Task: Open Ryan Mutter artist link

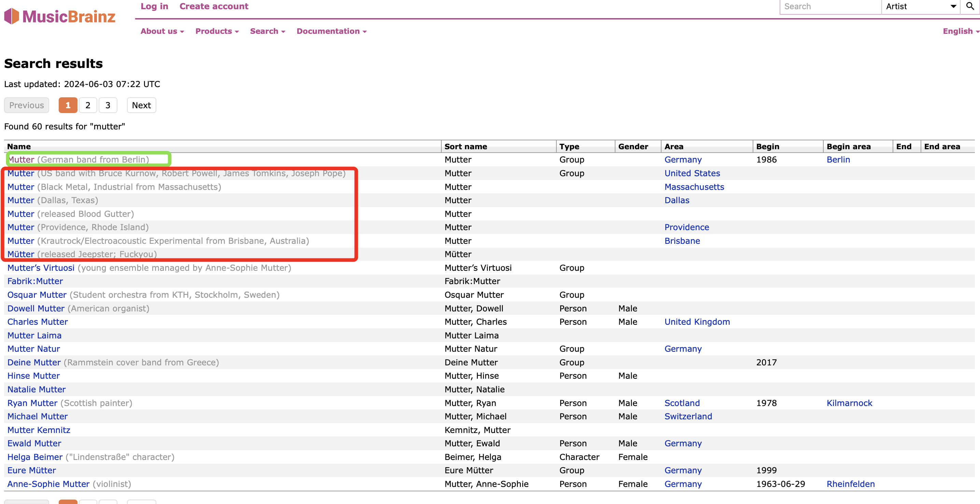Action: 32,404
